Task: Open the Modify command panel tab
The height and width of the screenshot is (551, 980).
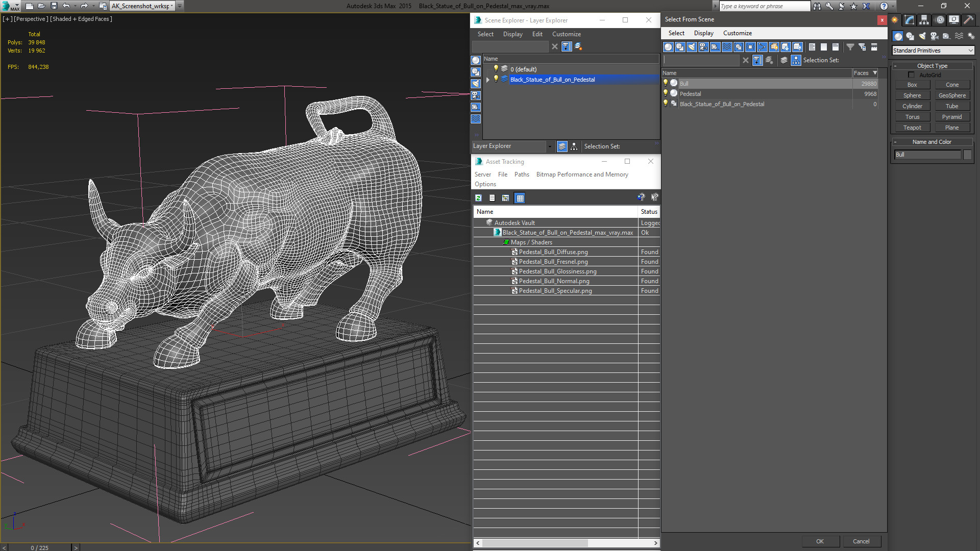Action: tap(910, 20)
